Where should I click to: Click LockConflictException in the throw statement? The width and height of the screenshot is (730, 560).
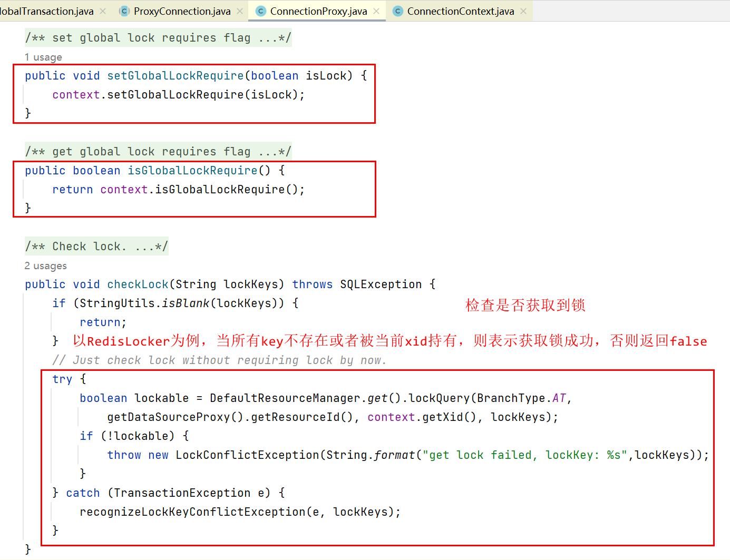tap(247, 455)
